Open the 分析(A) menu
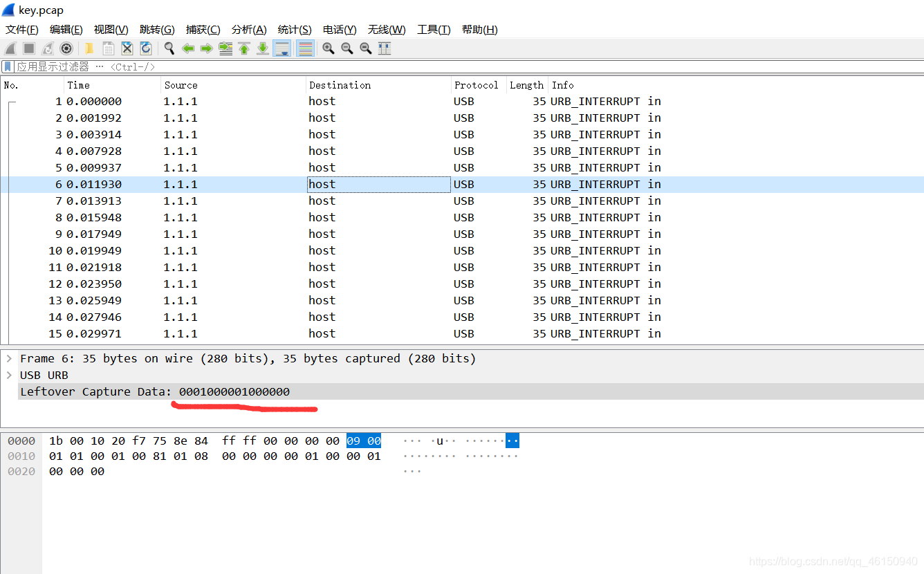The height and width of the screenshot is (574, 924). (249, 30)
